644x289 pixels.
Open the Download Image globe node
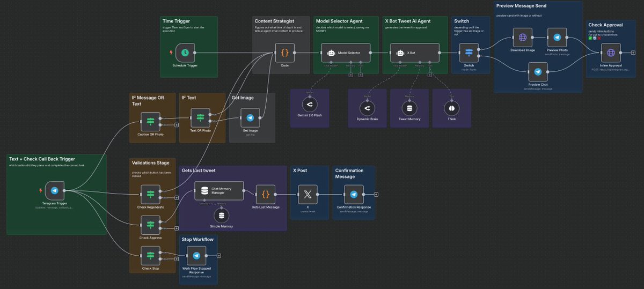tap(523, 38)
